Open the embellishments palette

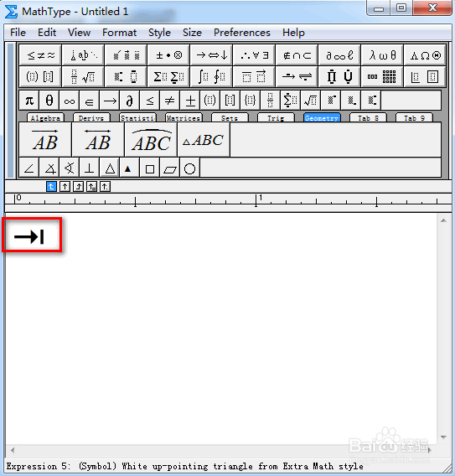tap(126, 55)
